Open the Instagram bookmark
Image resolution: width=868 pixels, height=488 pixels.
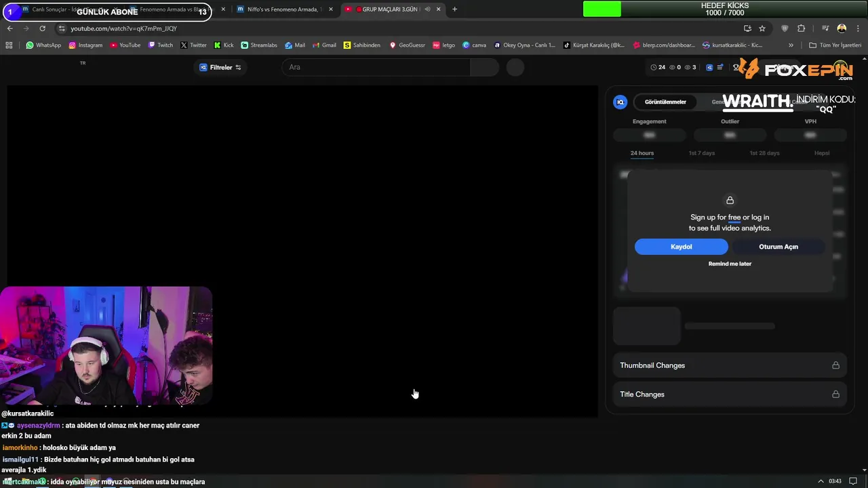(x=85, y=45)
